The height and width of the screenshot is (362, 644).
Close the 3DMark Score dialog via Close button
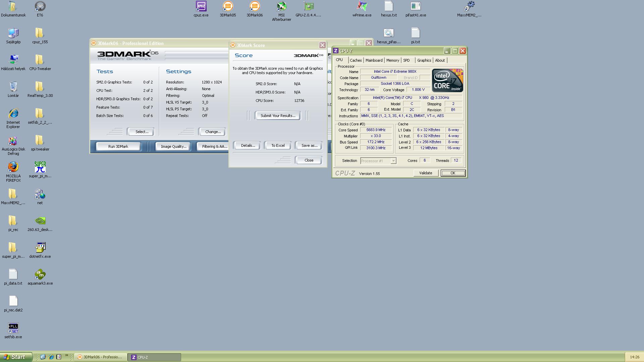[309, 160]
